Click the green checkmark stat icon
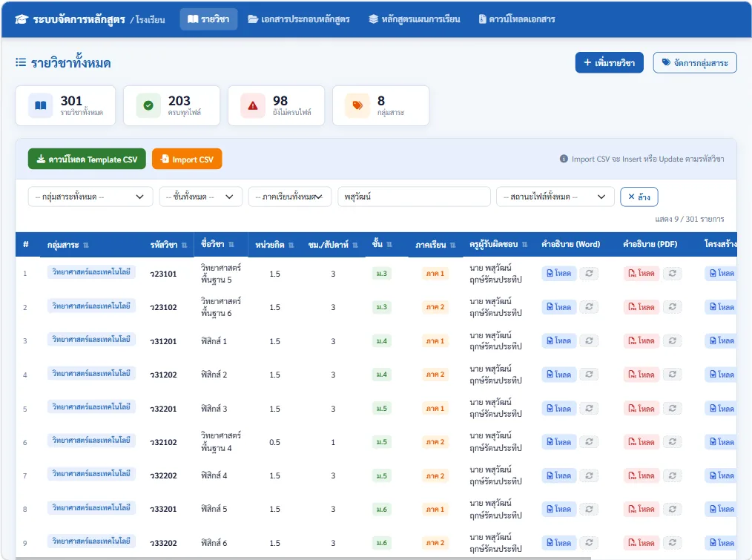The height and width of the screenshot is (560, 752). coord(148,105)
